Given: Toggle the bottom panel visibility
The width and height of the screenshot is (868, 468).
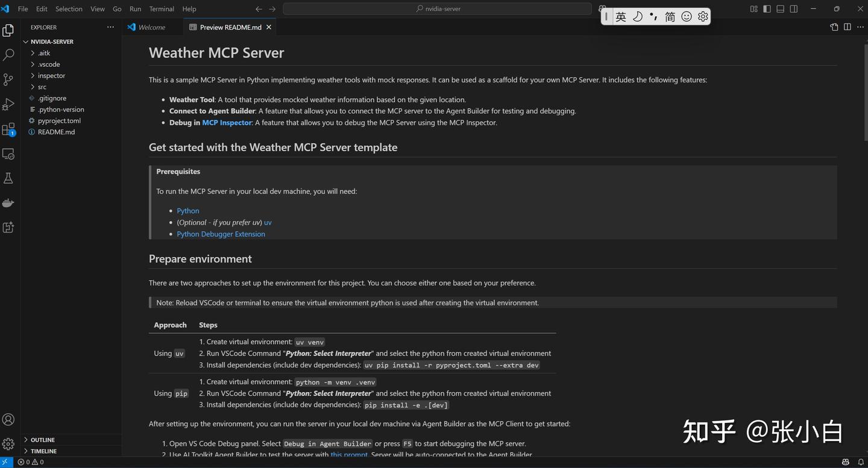Looking at the screenshot, I should tap(781, 9).
